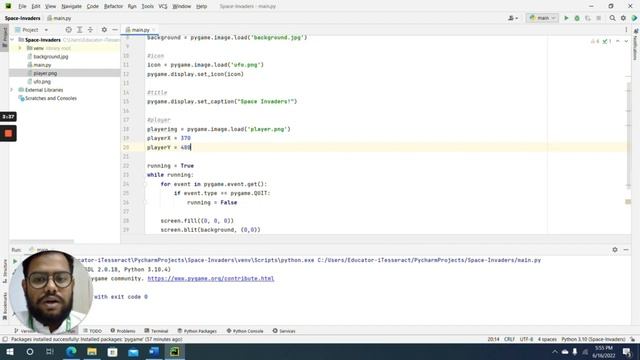The image size is (640, 360).
Task: Open Project panel options gear
Action: point(104,30)
